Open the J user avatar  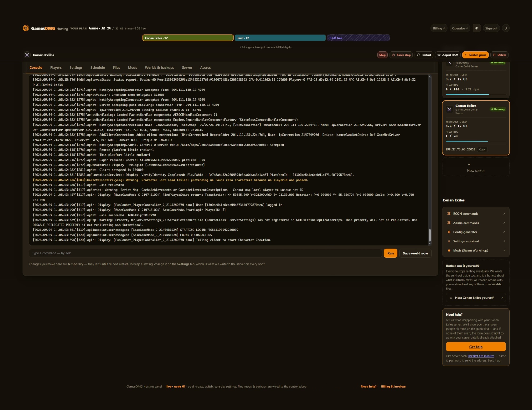point(506,28)
